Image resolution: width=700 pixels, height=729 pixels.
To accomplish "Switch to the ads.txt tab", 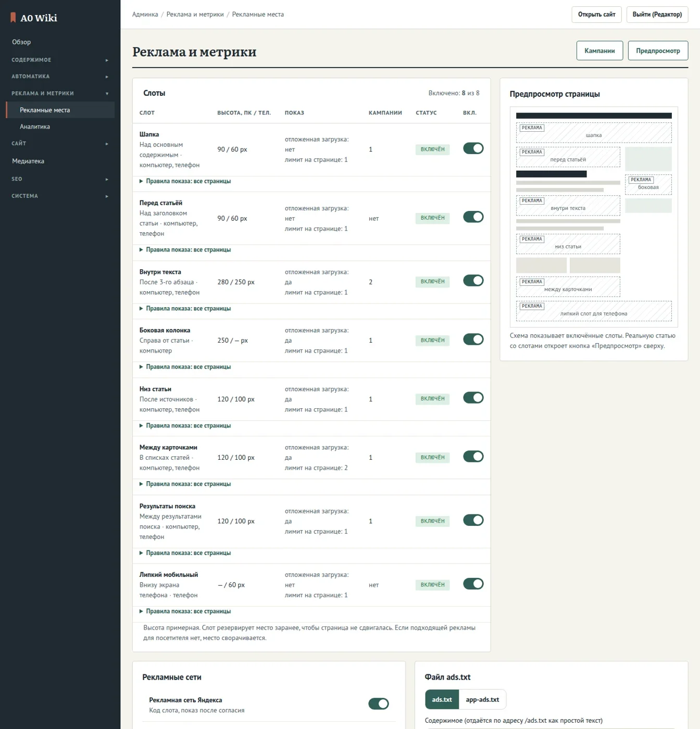I will [x=442, y=699].
